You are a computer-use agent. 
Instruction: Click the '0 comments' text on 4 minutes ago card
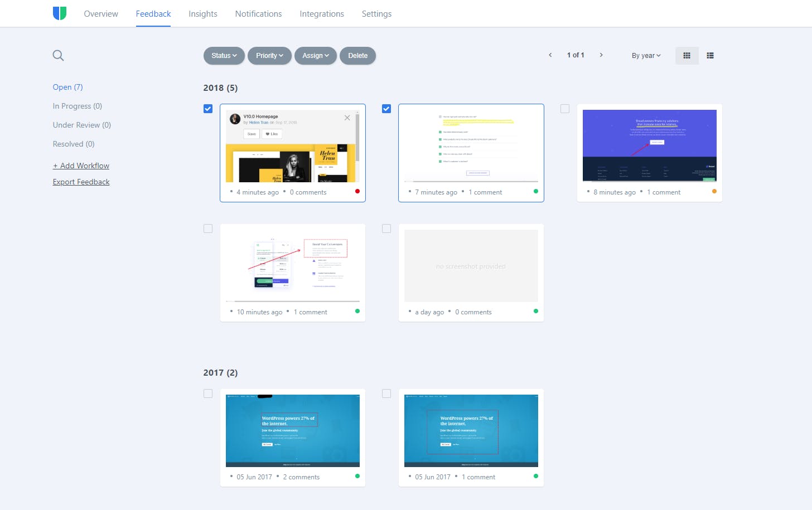308,192
